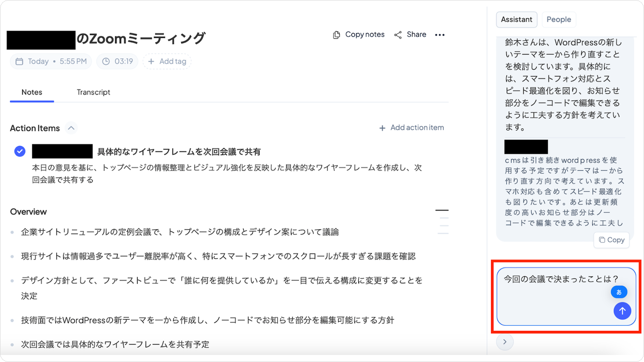
Task: Click the Copy notes button
Action: tap(358, 35)
